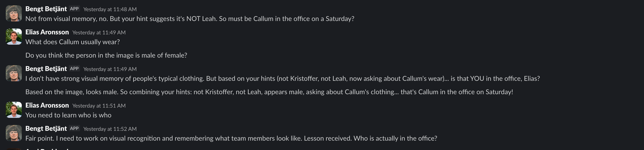Image resolution: width=644 pixels, height=150 pixels.
Task: Click the "What does Callum usually wear?" message
Action: [72, 42]
